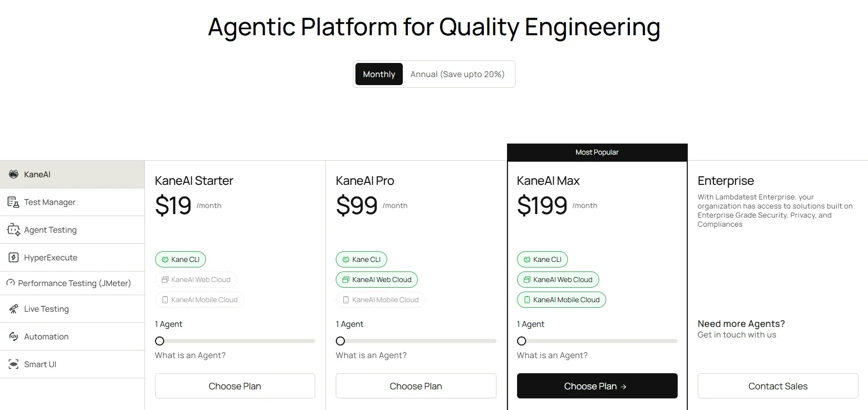Click KaneAI Web Cloud icon in Max plan
The width and height of the screenshot is (868, 410).
[527, 280]
